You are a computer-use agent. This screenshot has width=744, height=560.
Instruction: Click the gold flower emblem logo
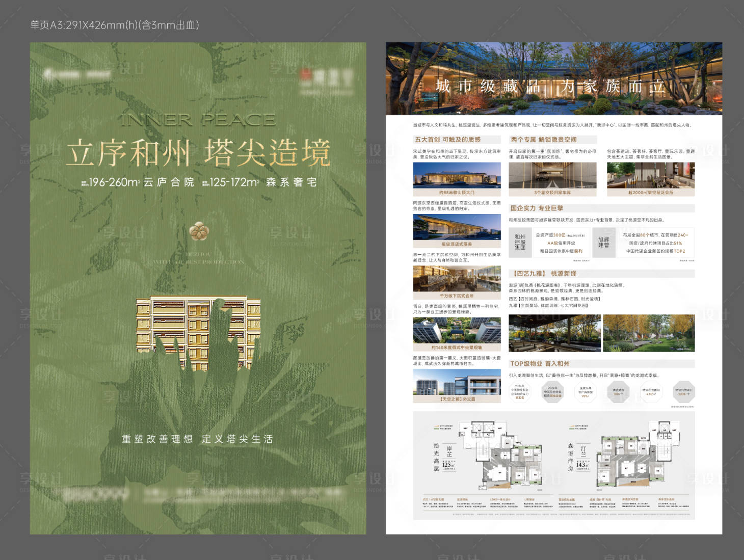199,231
